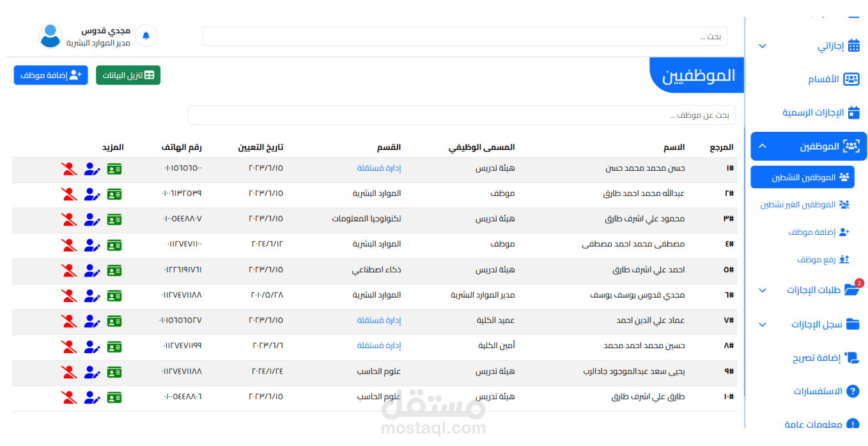Click تكنولوجيا المعلومات department cell

(366, 219)
